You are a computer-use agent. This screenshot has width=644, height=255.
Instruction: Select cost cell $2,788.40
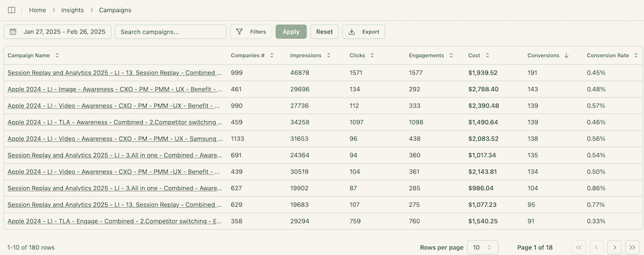pos(484,89)
